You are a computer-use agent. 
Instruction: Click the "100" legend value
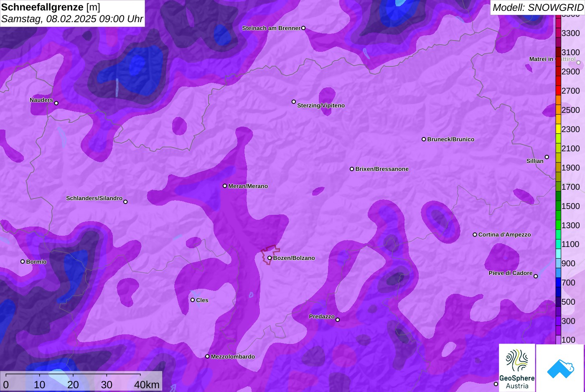(568, 340)
